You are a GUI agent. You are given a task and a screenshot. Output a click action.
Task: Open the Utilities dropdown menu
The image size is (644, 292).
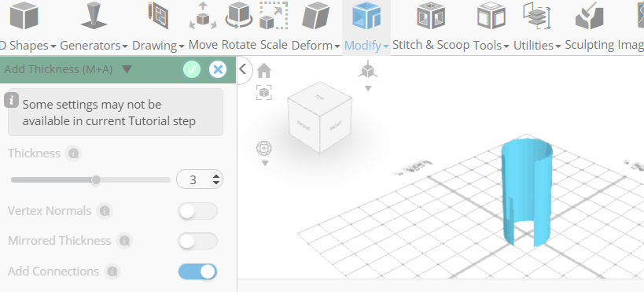pyautogui.click(x=558, y=46)
